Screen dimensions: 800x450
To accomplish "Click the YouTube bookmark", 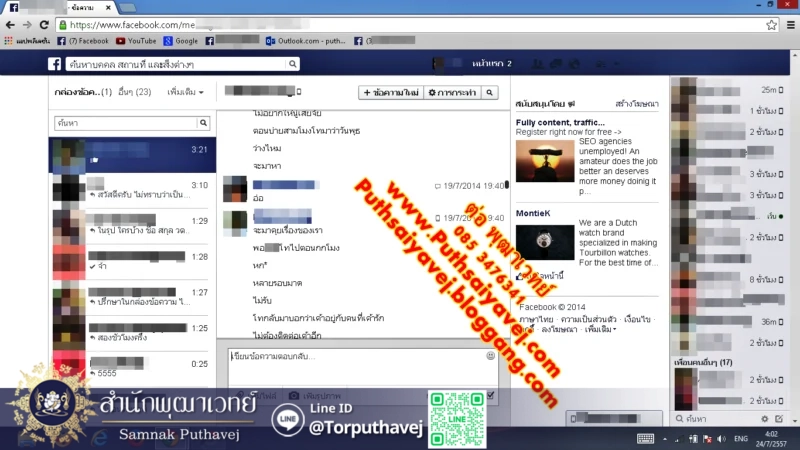I will 136,41.
